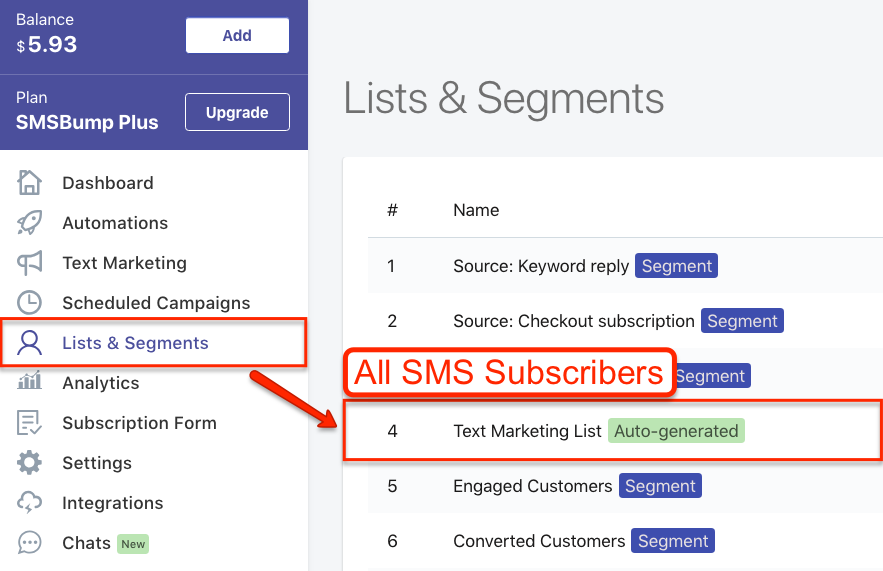
Task: Click the Analytics bar chart icon
Action: point(29,381)
